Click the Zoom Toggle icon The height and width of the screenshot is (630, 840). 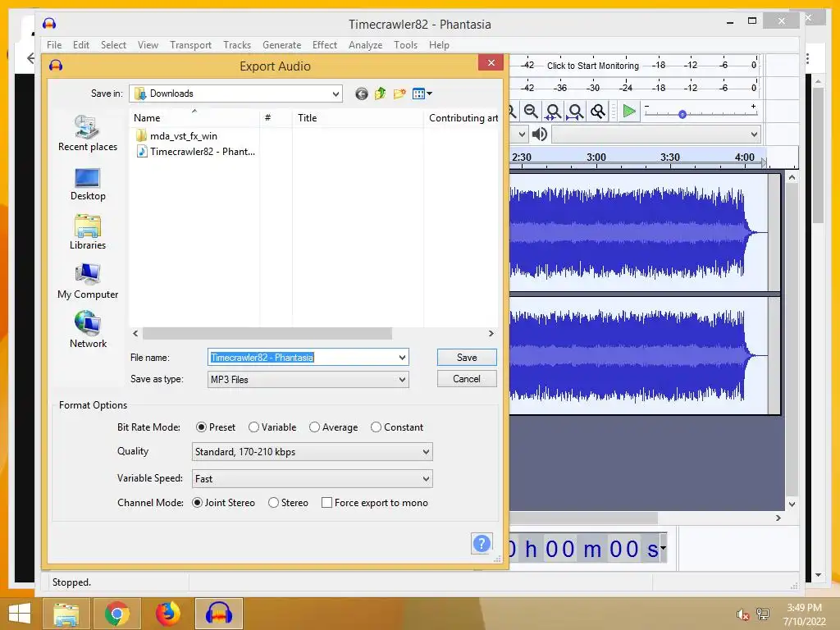click(x=598, y=112)
